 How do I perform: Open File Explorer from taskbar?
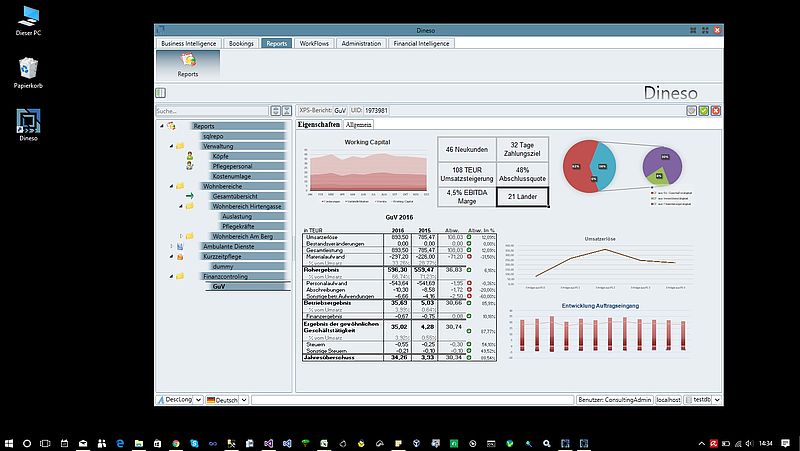pyautogui.click(x=139, y=443)
